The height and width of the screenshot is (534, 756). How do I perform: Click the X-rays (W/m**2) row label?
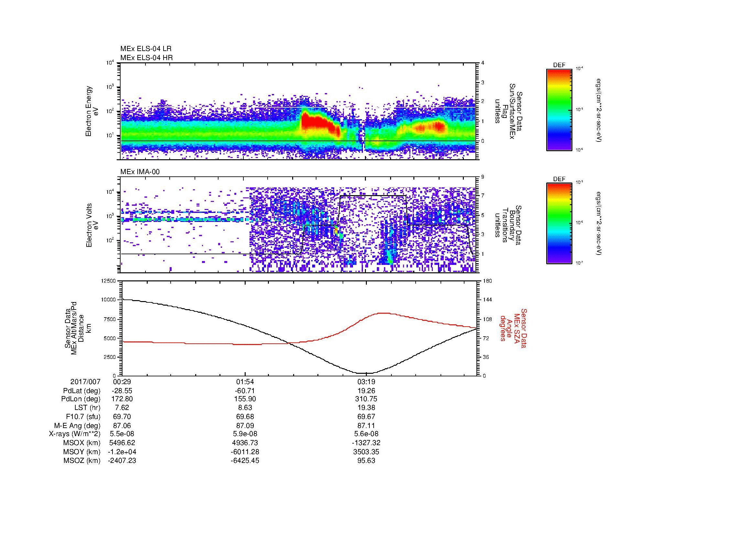[74, 434]
